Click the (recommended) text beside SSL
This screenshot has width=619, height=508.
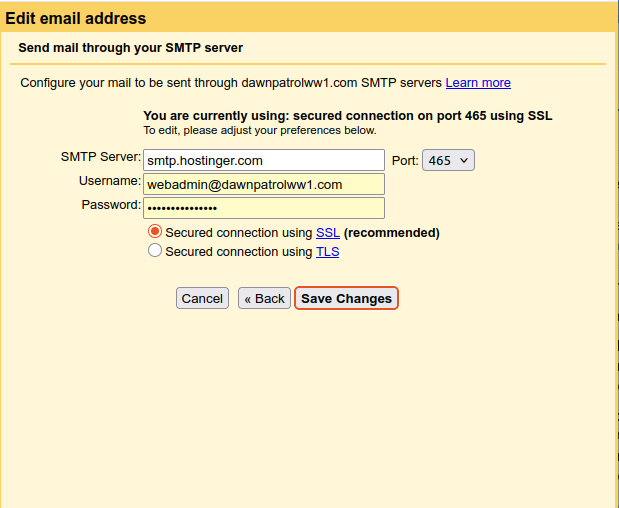[392, 233]
